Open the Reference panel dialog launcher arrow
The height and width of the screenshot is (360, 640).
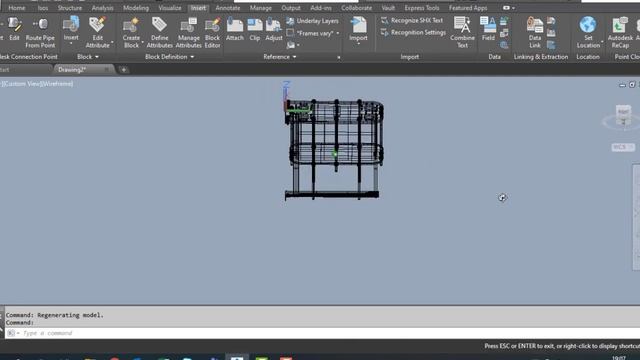pyautogui.click(x=339, y=58)
